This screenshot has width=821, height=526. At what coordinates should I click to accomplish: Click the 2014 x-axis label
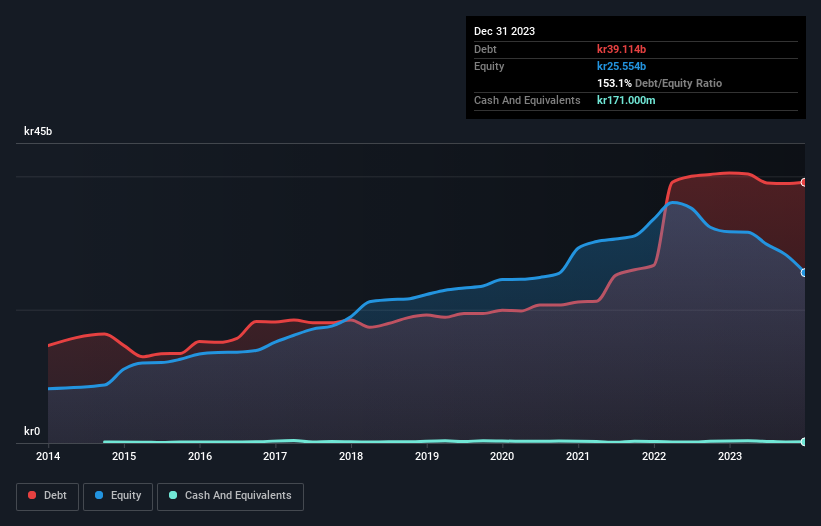tap(48, 456)
